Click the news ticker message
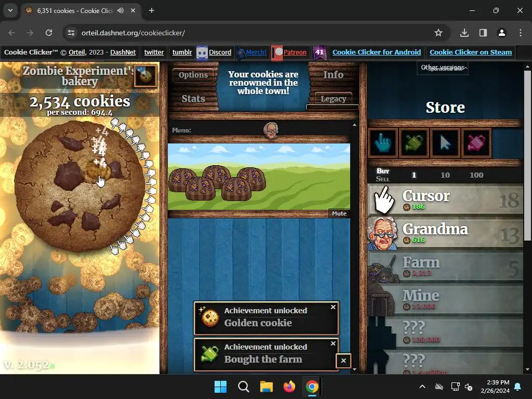 pyautogui.click(x=263, y=83)
